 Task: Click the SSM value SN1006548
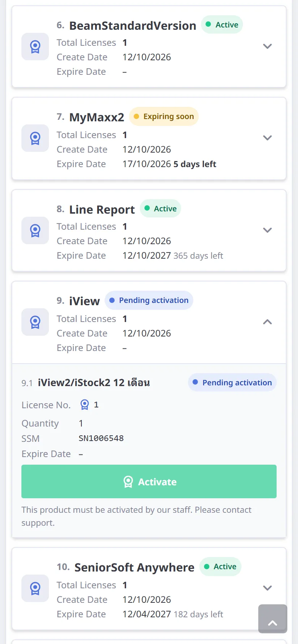pos(101,438)
